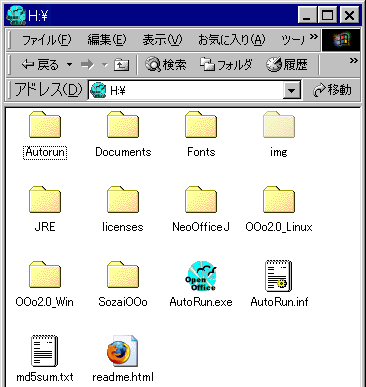The height and width of the screenshot is (387, 366).
Task: Click the md5sum.txt file name
Action: pyautogui.click(x=45, y=377)
